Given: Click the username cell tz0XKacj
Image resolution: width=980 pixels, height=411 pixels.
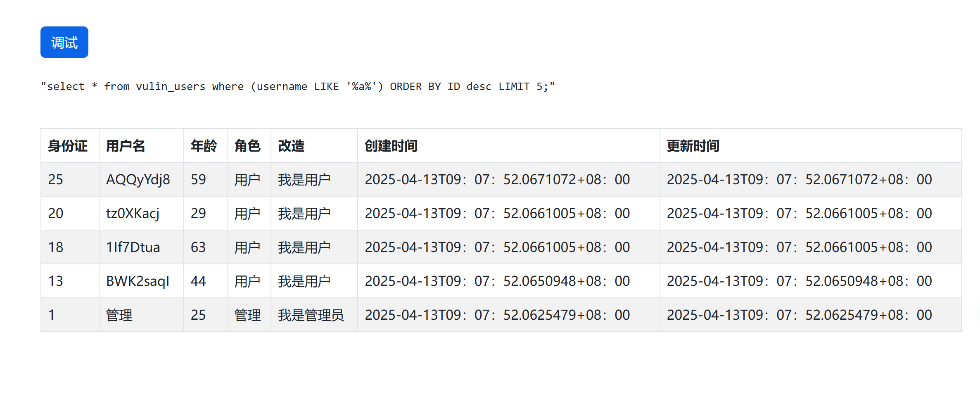Looking at the screenshot, I should (x=133, y=213).
